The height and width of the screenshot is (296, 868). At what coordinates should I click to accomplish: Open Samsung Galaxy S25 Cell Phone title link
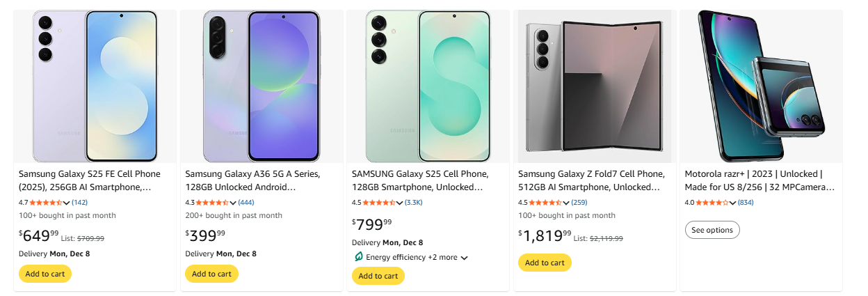420,180
